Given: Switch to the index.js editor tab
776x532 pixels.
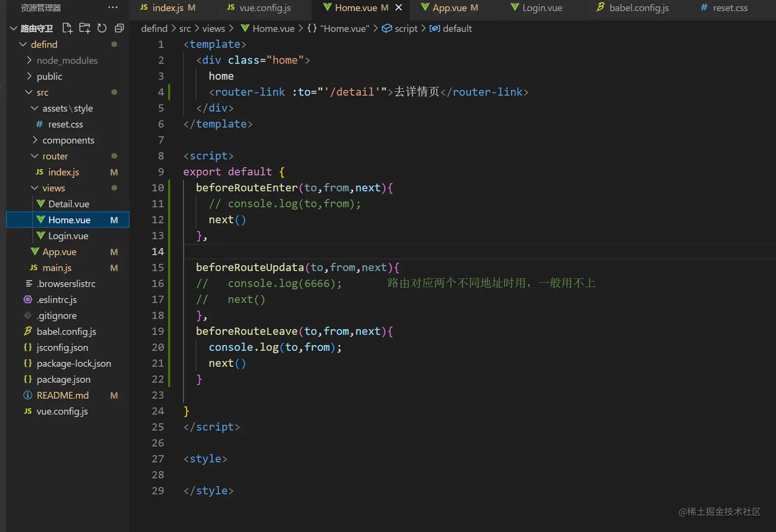Looking at the screenshot, I should tap(168, 8).
